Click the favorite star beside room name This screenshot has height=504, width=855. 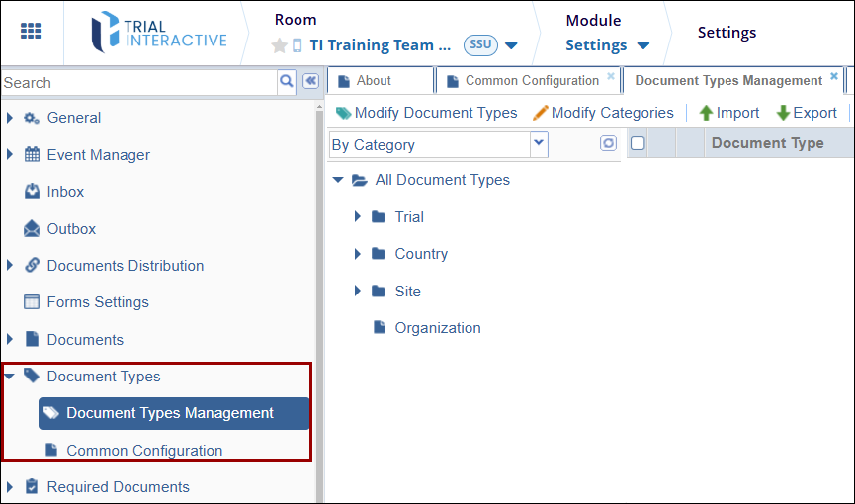coord(280,45)
